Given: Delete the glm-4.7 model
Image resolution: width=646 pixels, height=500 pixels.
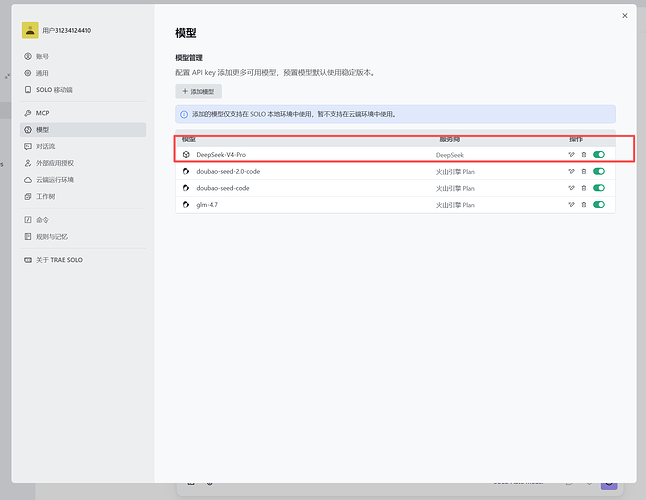Looking at the screenshot, I should (x=584, y=205).
